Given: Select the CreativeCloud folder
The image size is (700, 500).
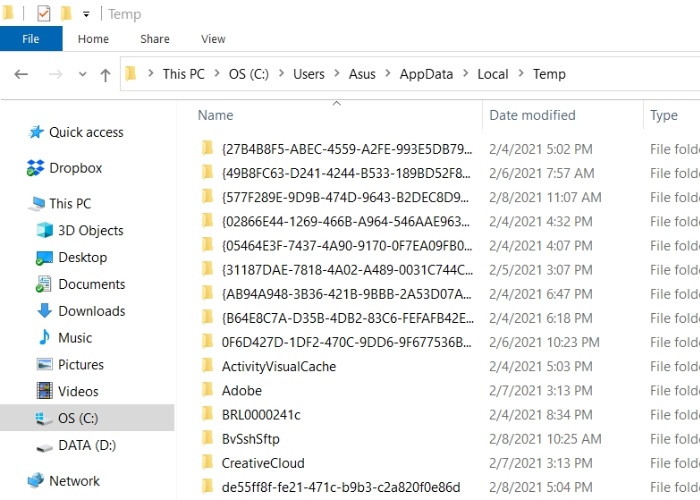Looking at the screenshot, I should [x=263, y=463].
